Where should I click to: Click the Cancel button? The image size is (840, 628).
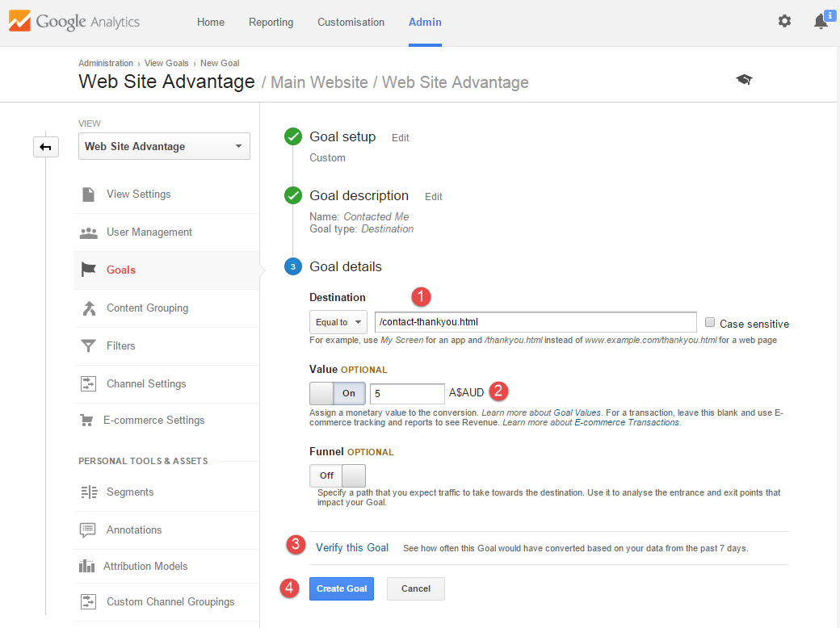416,588
